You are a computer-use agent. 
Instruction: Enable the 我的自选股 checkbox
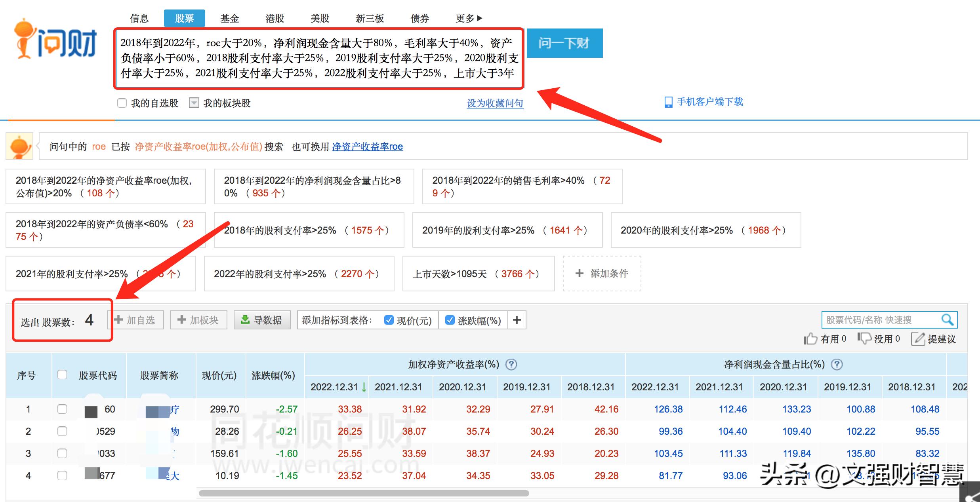tap(122, 103)
